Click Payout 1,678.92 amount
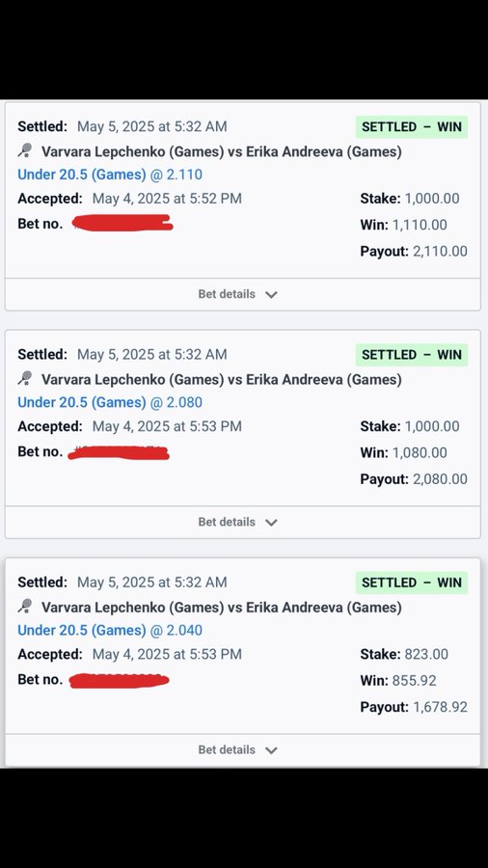 [x=440, y=707]
